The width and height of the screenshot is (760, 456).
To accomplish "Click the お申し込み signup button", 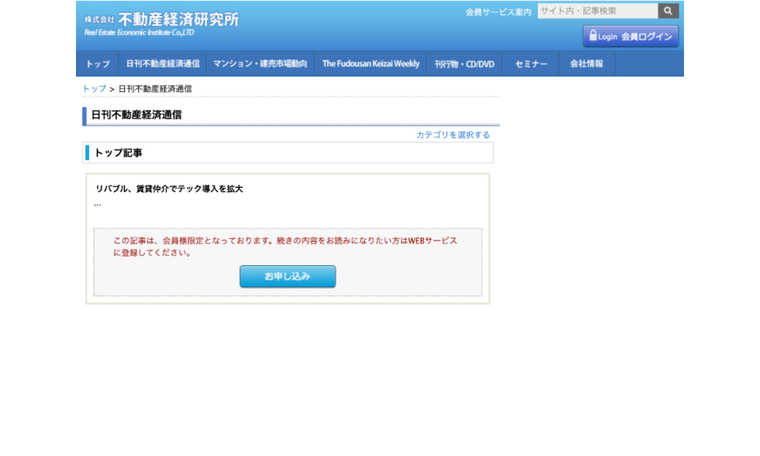I will point(287,276).
